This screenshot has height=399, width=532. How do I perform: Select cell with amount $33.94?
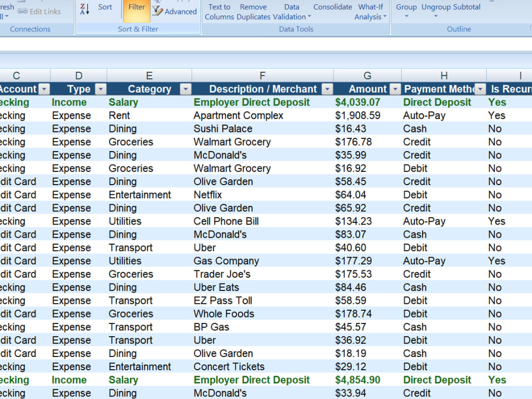(x=368, y=393)
